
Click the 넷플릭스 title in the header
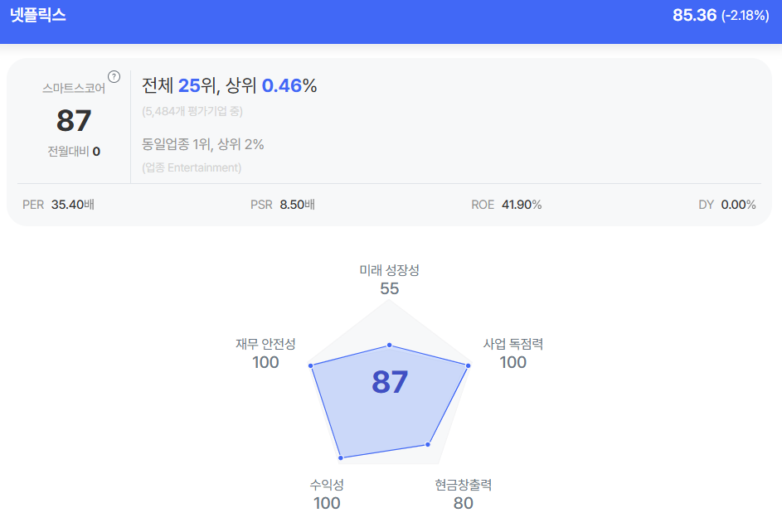coord(38,15)
